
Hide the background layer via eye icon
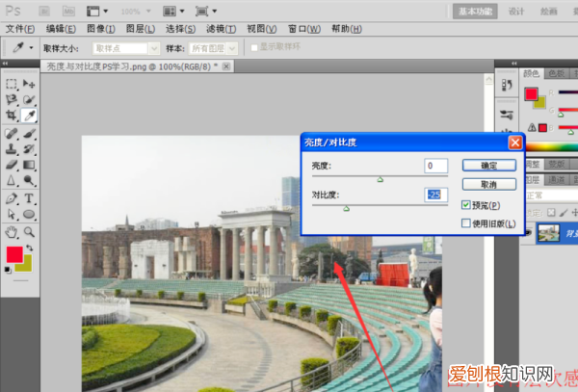click(528, 232)
